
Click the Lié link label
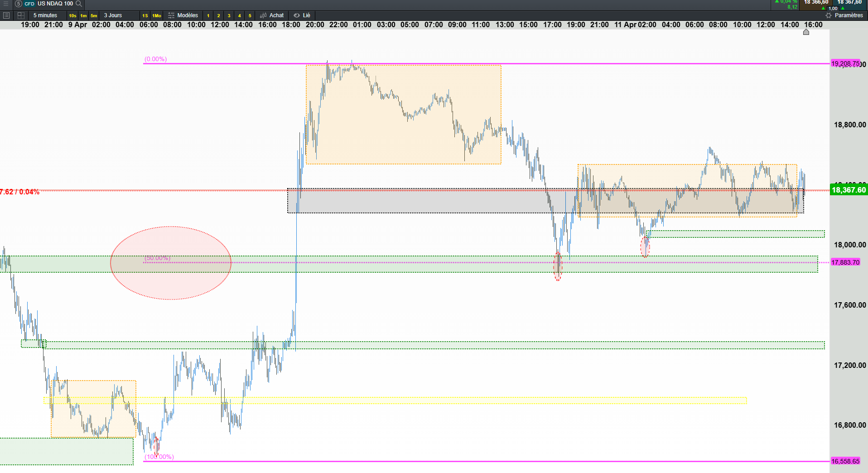(307, 15)
